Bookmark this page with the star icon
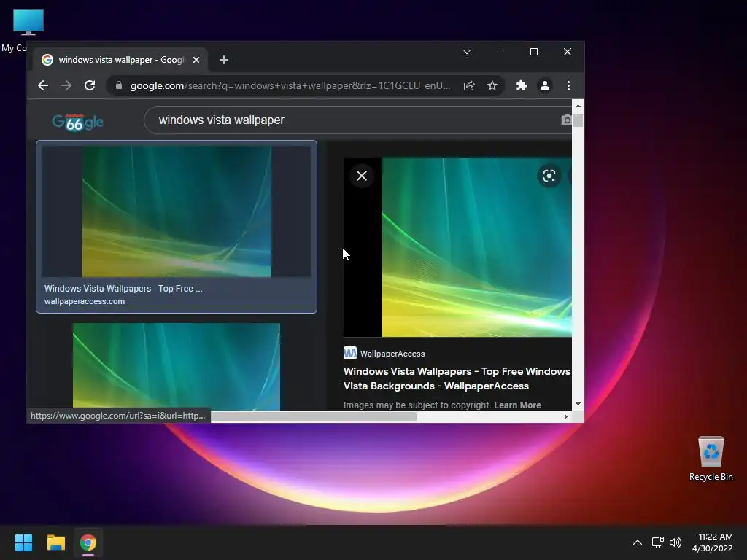 coord(492,86)
